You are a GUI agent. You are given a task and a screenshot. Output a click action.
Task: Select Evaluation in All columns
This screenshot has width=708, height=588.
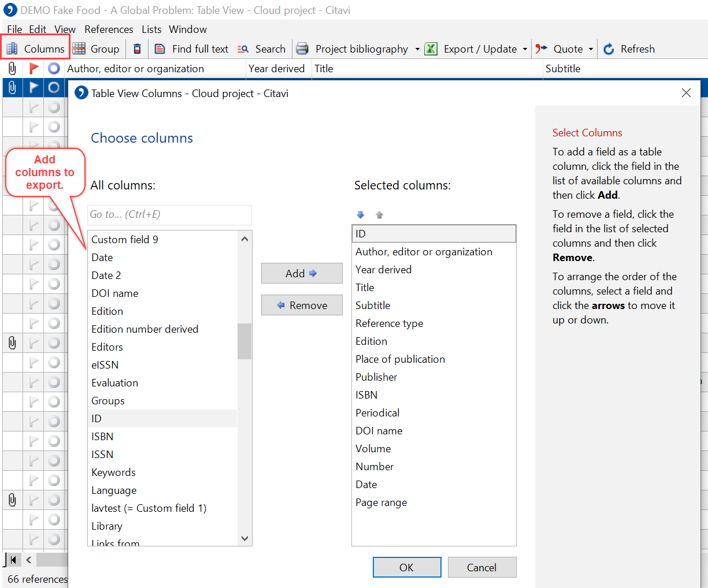coord(162,383)
